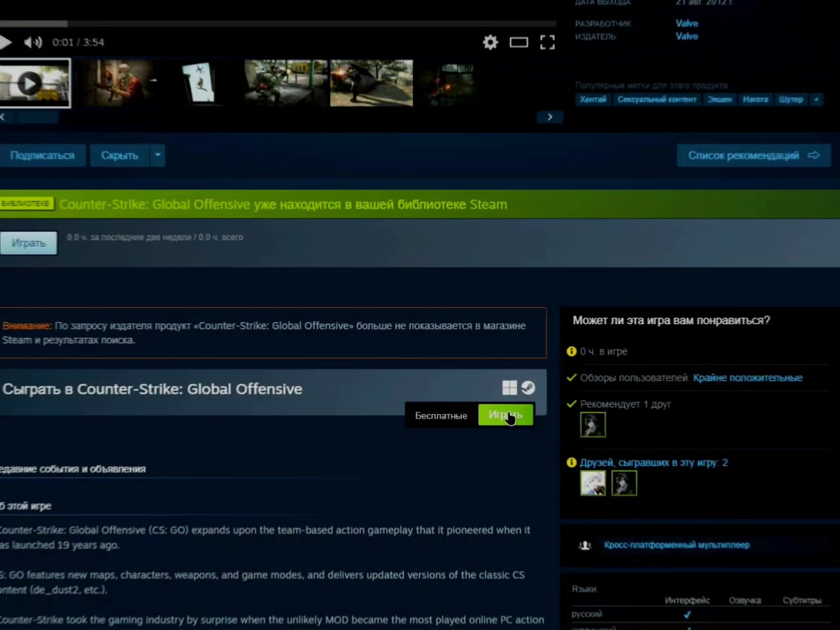Click the scroll track under thumbnails
The height and width of the screenshot is (630, 840).
274,117
